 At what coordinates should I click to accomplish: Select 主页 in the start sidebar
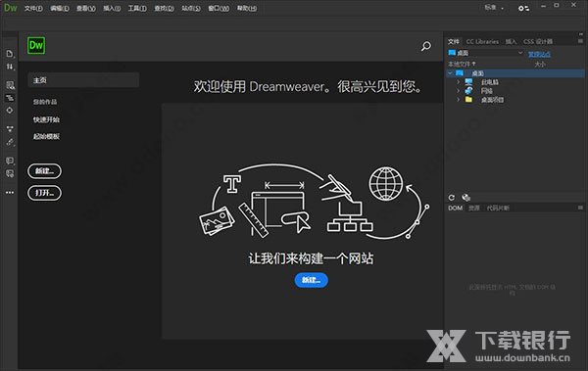(x=83, y=80)
